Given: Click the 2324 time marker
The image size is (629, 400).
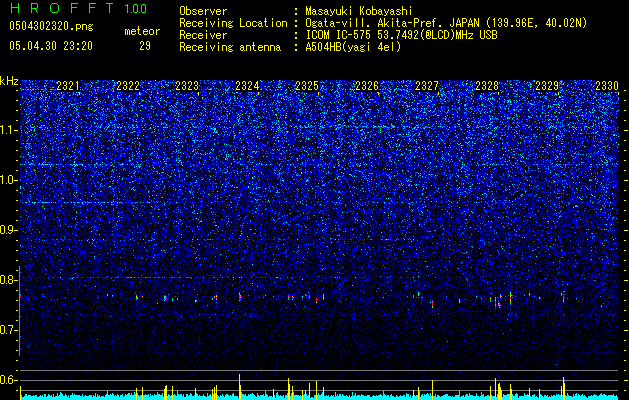Looking at the screenshot, I should (x=247, y=86).
